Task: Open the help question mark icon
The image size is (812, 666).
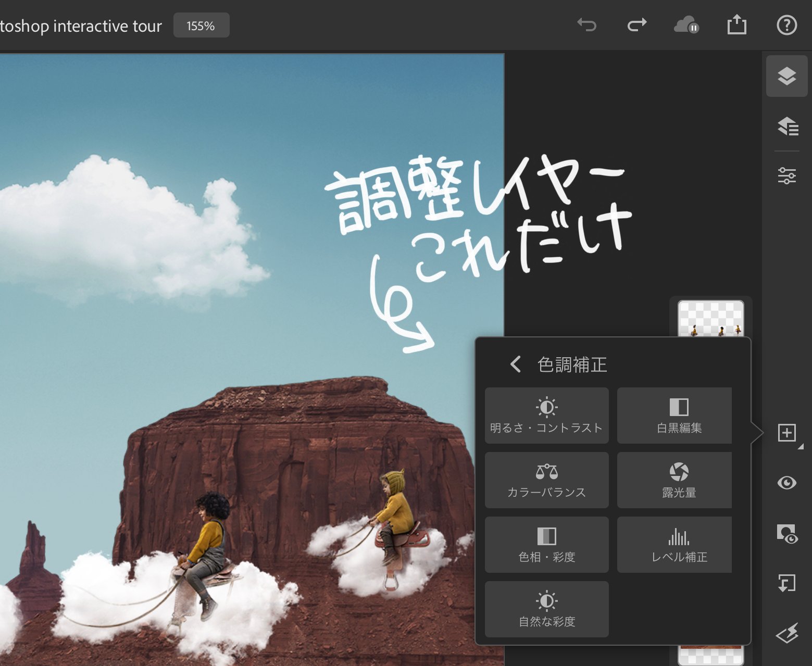Action: (x=786, y=25)
